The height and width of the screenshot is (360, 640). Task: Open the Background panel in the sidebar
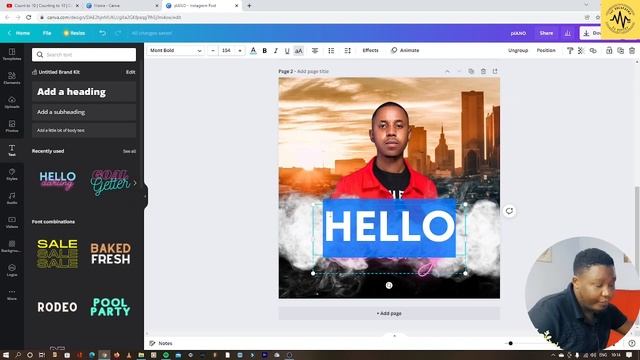pos(12,246)
